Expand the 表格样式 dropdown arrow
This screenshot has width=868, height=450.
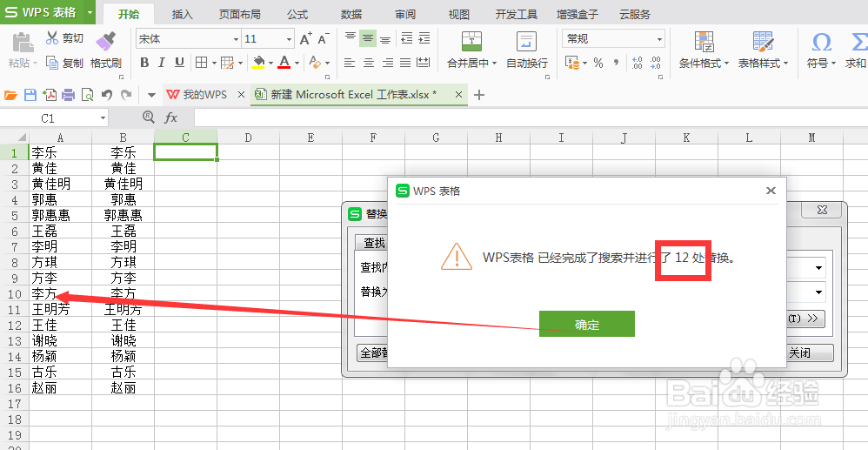point(785,64)
